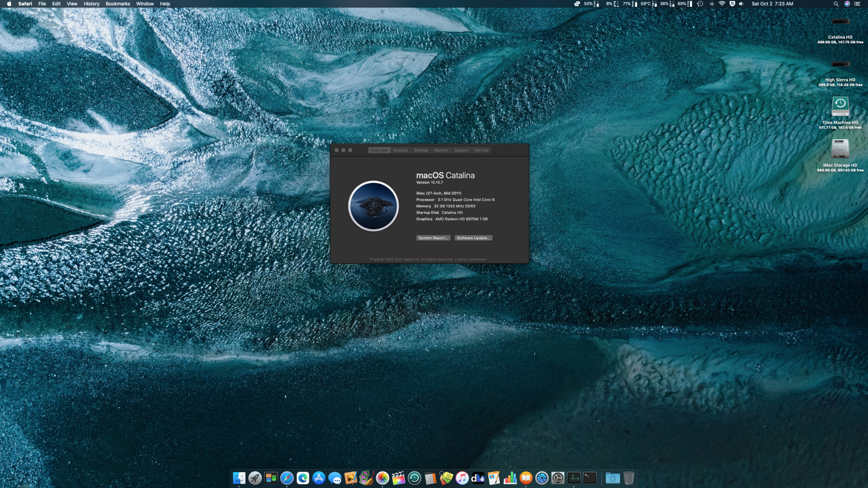Open the Edit menu
This screenshot has width=868, height=488.
(x=56, y=4)
